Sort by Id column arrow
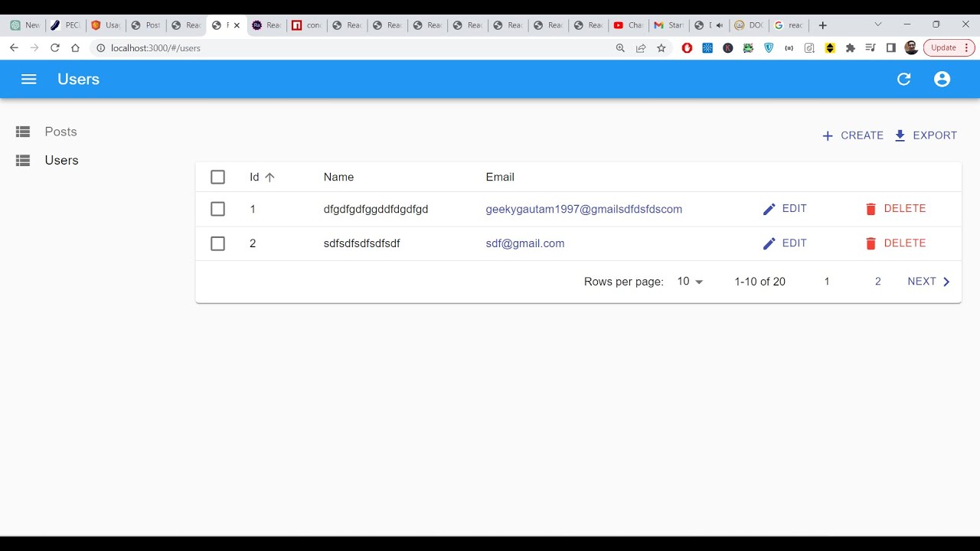 click(x=269, y=177)
